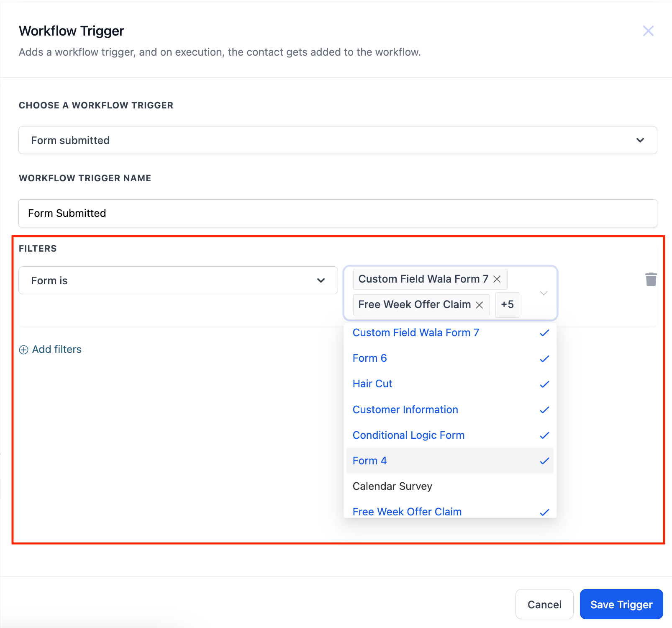Remove the Free Week Offer Claim tag
The width and height of the screenshot is (672, 628).
coord(480,305)
